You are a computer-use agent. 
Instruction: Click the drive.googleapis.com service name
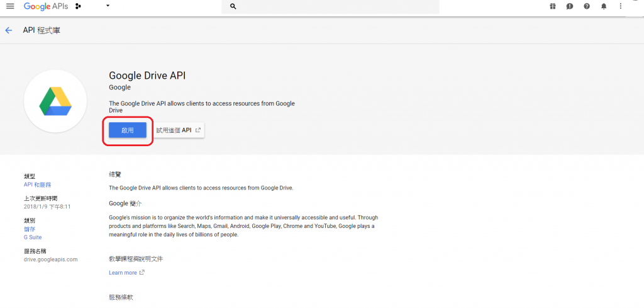pyautogui.click(x=50, y=260)
